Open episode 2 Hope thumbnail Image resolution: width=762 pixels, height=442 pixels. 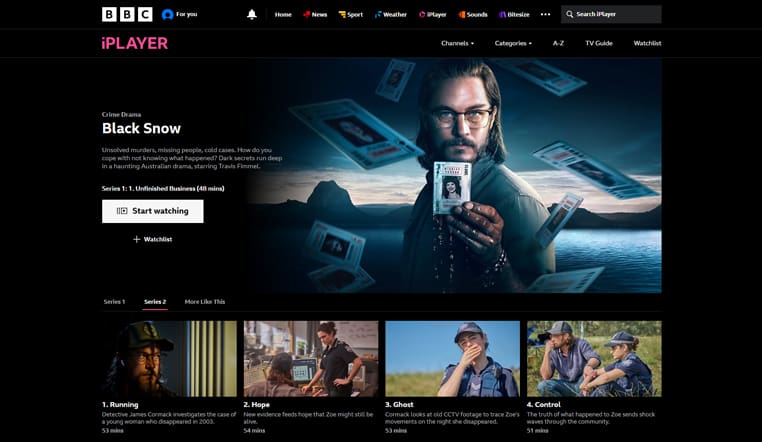click(311, 358)
